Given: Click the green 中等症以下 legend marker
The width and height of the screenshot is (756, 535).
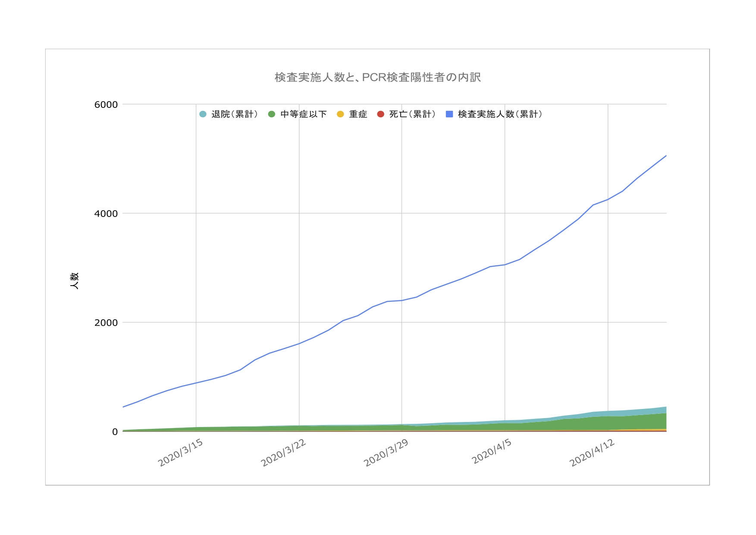Looking at the screenshot, I should (x=272, y=114).
